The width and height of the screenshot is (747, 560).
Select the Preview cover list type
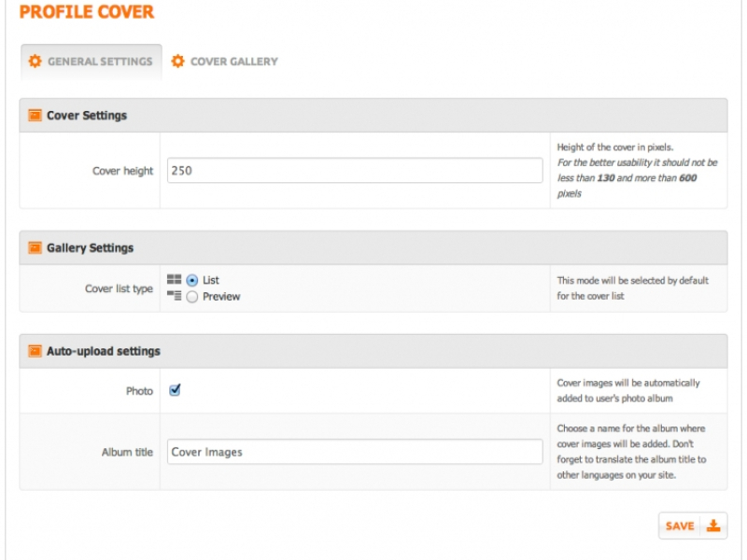[x=191, y=297]
